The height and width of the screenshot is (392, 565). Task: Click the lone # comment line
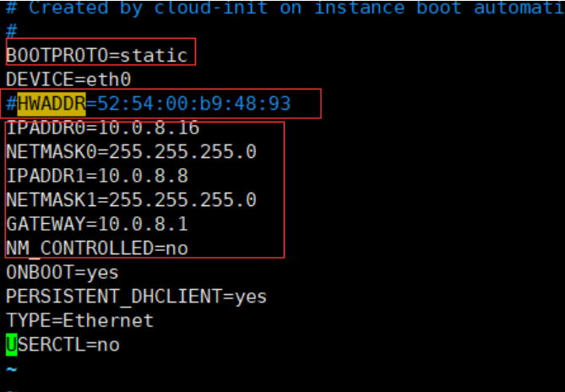(x=12, y=32)
